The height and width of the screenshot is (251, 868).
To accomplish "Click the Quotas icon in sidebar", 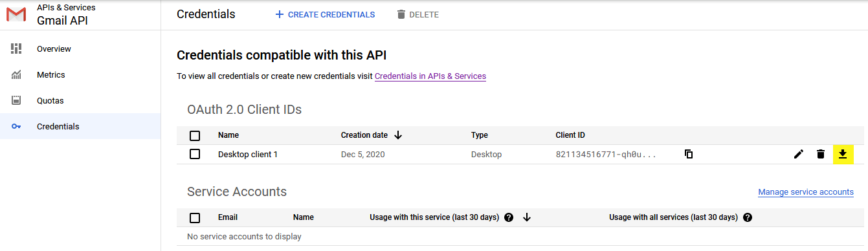I will [x=17, y=100].
